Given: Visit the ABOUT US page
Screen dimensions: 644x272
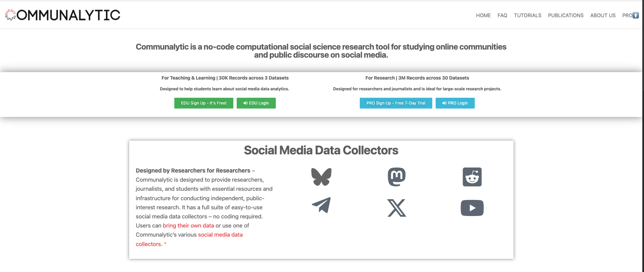Looking at the screenshot, I should [603, 16].
